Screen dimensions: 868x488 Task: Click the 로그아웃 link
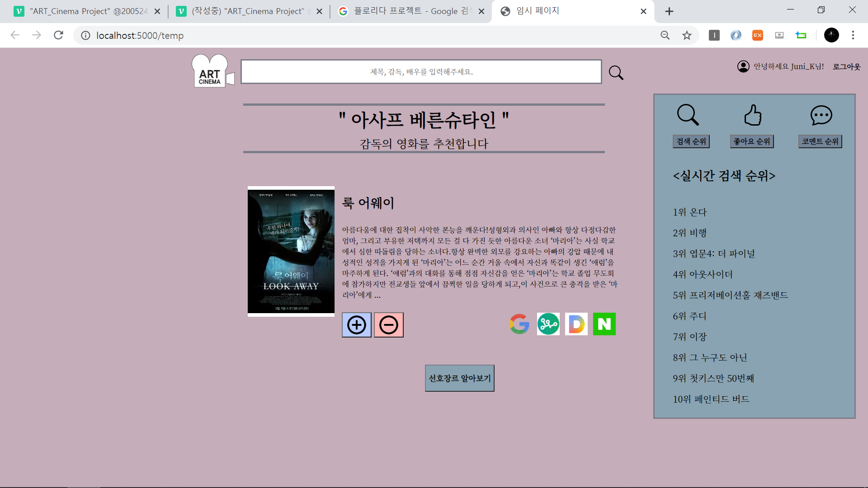coord(846,67)
